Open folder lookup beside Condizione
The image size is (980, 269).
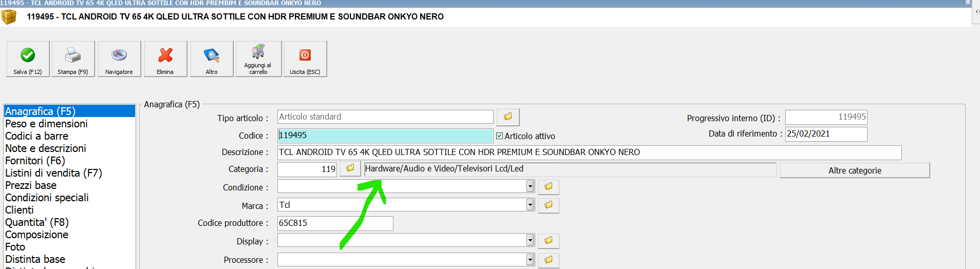[549, 186]
